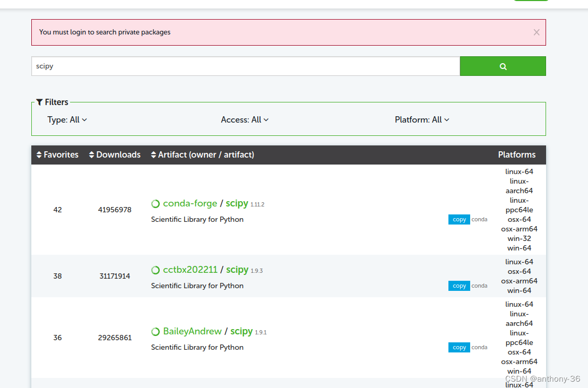Select the favorites value 36
The height and width of the screenshot is (388, 588).
pyautogui.click(x=57, y=338)
